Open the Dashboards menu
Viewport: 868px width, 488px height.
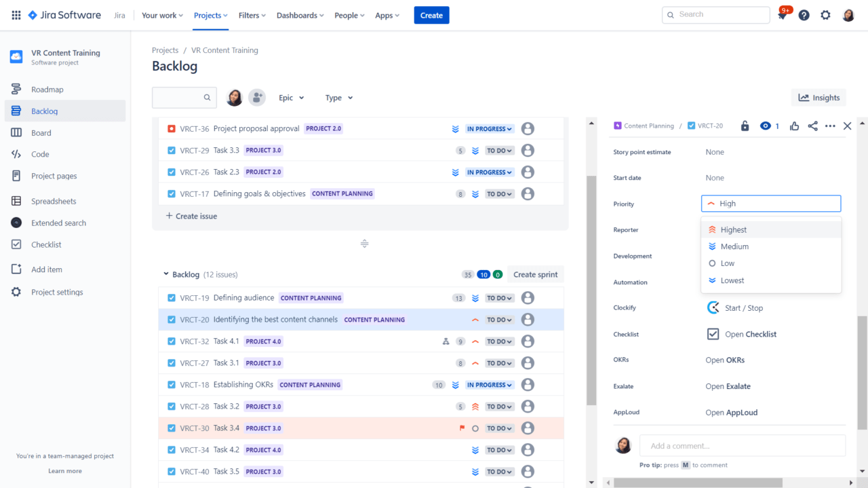pos(300,14)
